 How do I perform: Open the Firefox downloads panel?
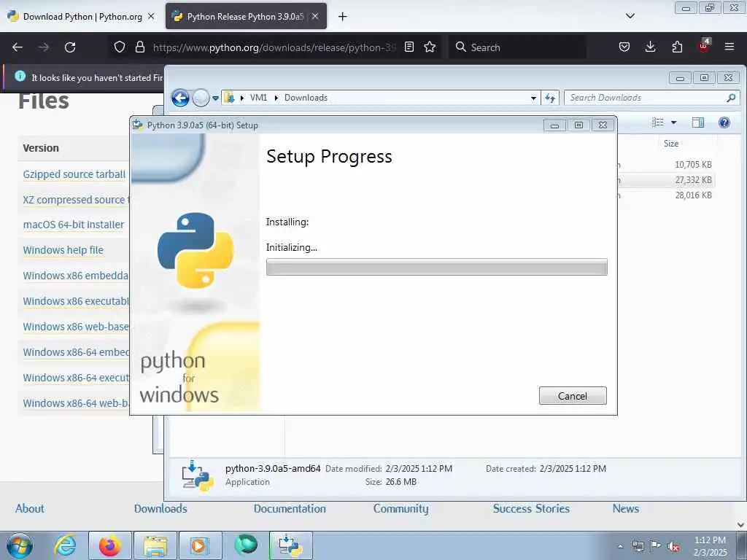(650, 47)
